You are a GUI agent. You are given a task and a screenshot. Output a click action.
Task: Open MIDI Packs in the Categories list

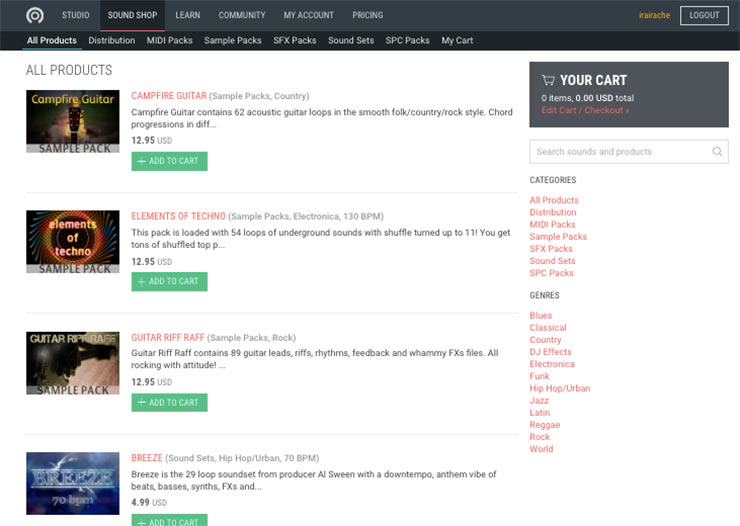click(552, 225)
